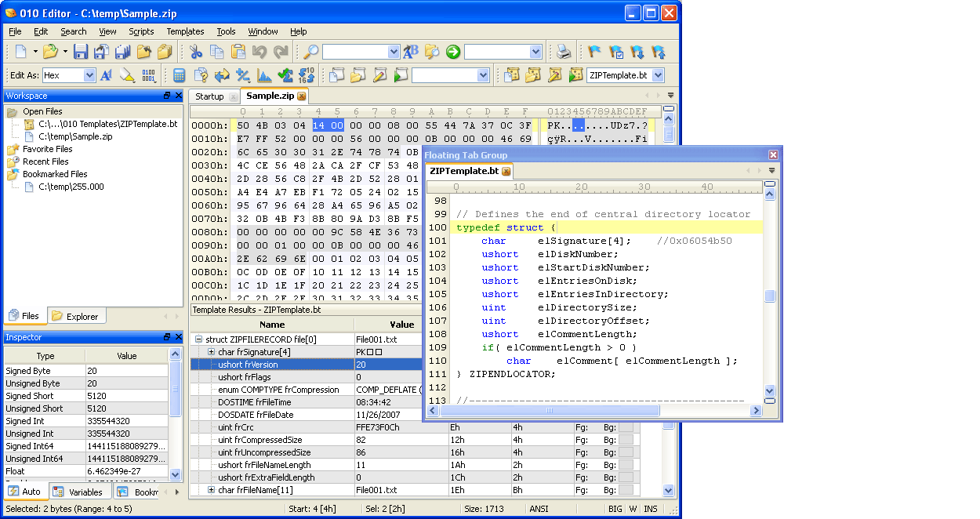
Task: Click the highlighter color icon
Action: coord(128,75)
